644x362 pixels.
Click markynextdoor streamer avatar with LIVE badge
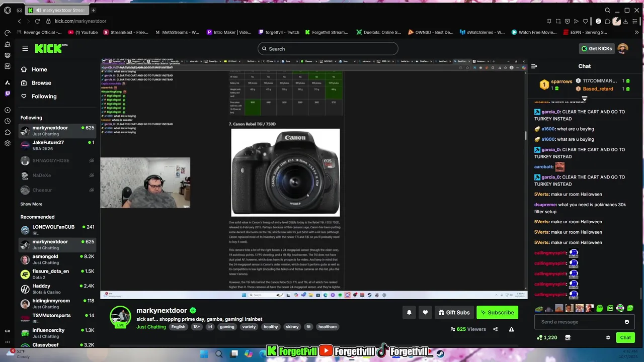click(x=120, y=317)
